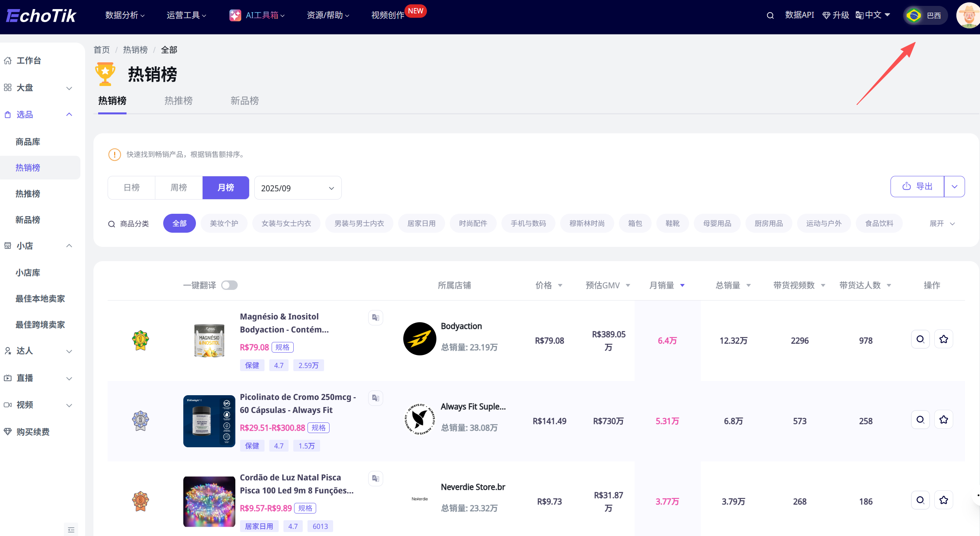The height and width of the screenshot is (536, 980).
Task: Filter by 美妆个护 category
Action: click(224, 224)
